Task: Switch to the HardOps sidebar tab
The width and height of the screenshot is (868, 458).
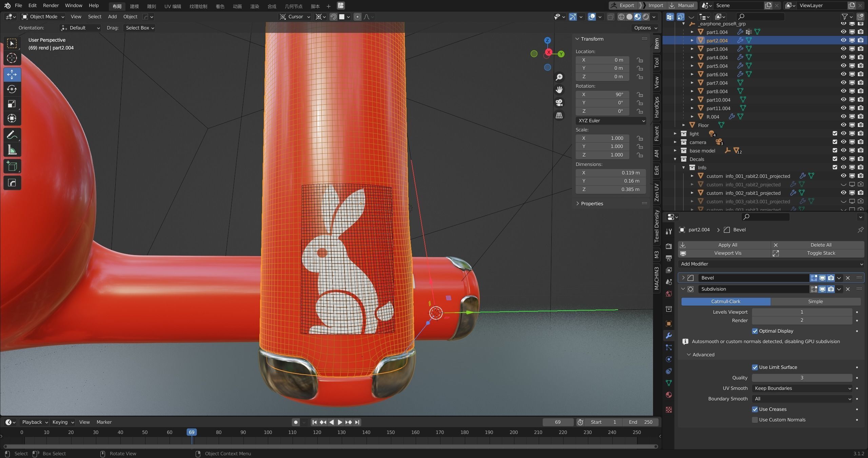Action: [x=657, y=107]
